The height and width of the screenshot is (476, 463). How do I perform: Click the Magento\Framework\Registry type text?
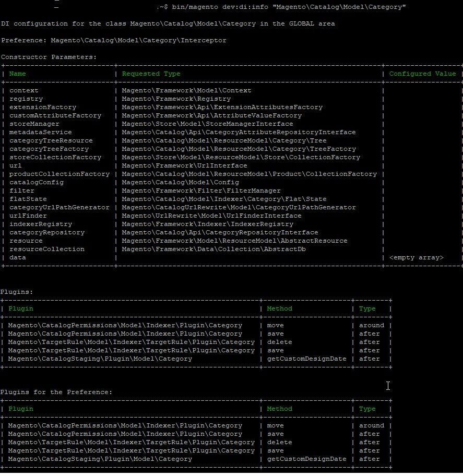click(176, 99)
